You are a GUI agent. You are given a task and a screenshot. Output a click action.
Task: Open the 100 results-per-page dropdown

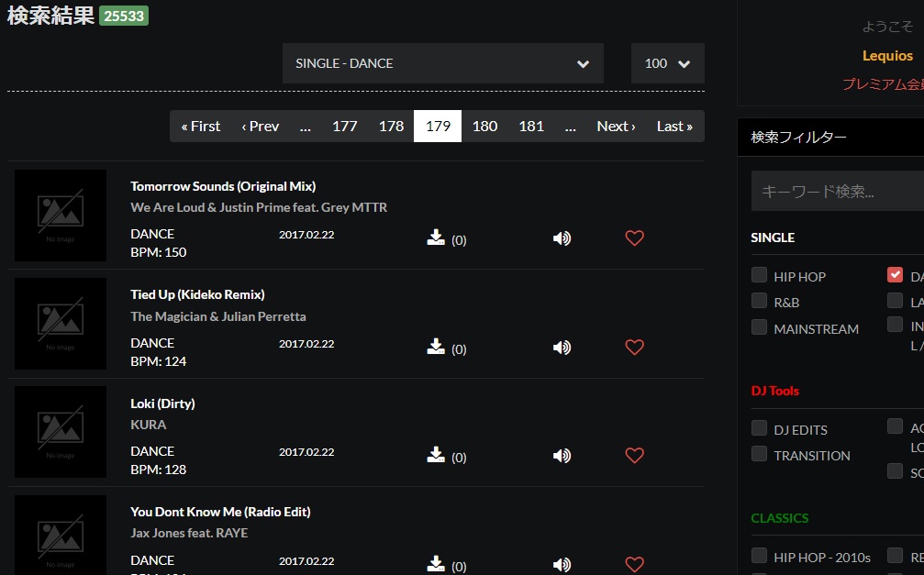click(x=668, y=63)
